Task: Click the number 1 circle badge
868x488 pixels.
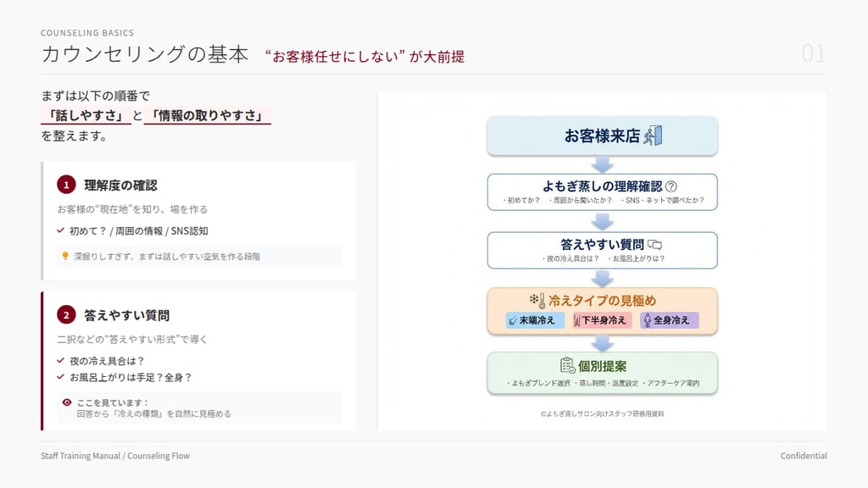Action: [66, 185]
